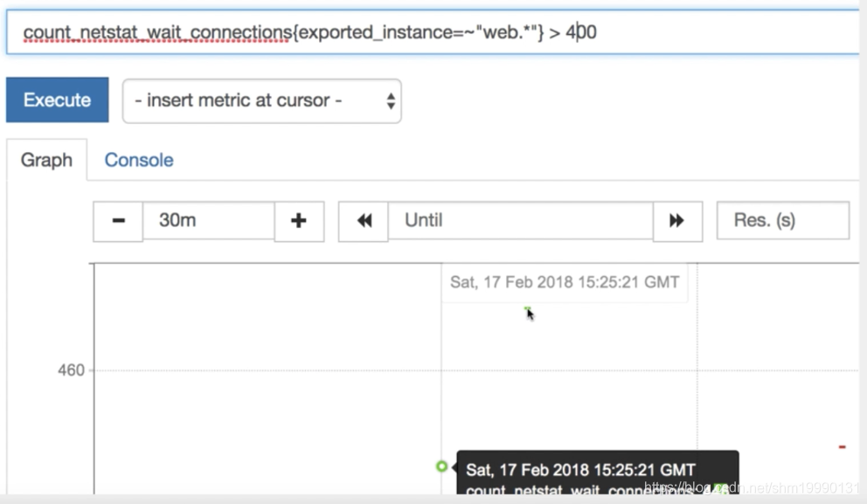Viewport: 867px width, 504px height.
Task: Switch to the Console tab
Action: (x=139, y=160)
